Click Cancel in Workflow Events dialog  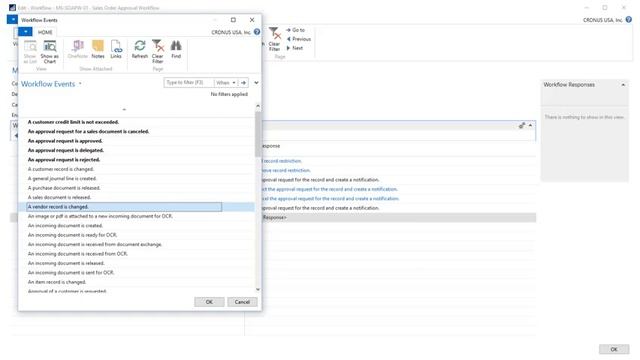click(x=242, y=302)
